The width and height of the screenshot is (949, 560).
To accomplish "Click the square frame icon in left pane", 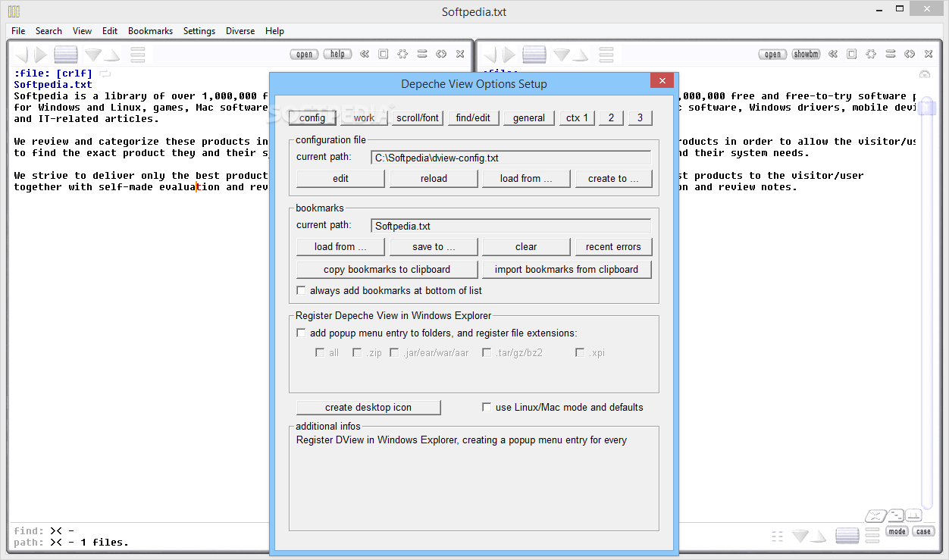I will coord(384,54).
